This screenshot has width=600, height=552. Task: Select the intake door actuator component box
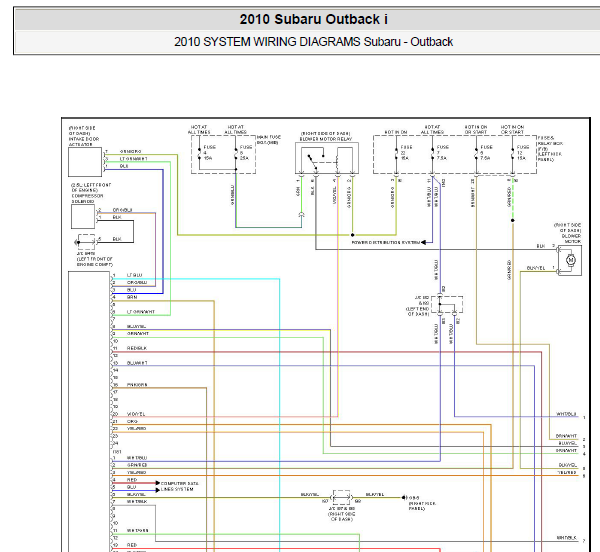tap(85, 162)
